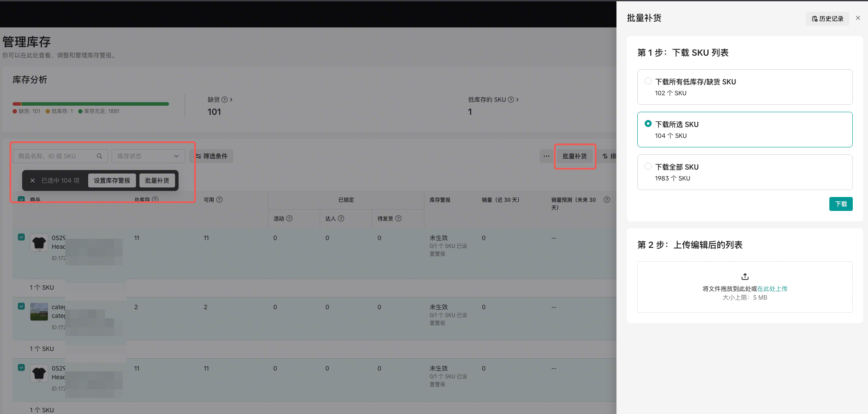868x414 pixels.
Task: Open the 库存状态 dropdown
Action: (148, 156)
